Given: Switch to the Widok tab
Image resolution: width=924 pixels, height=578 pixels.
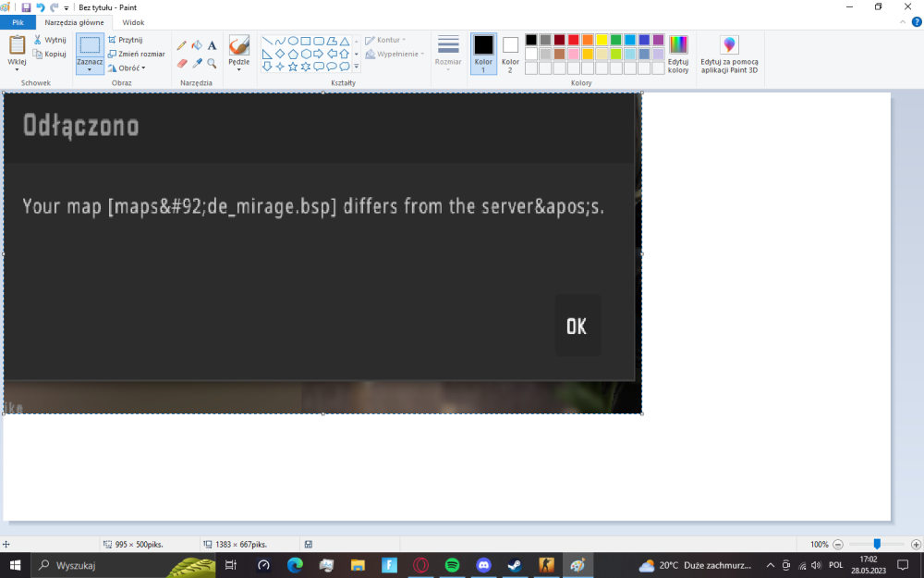Looking at the screenshot, I should [x=133, y=22].
